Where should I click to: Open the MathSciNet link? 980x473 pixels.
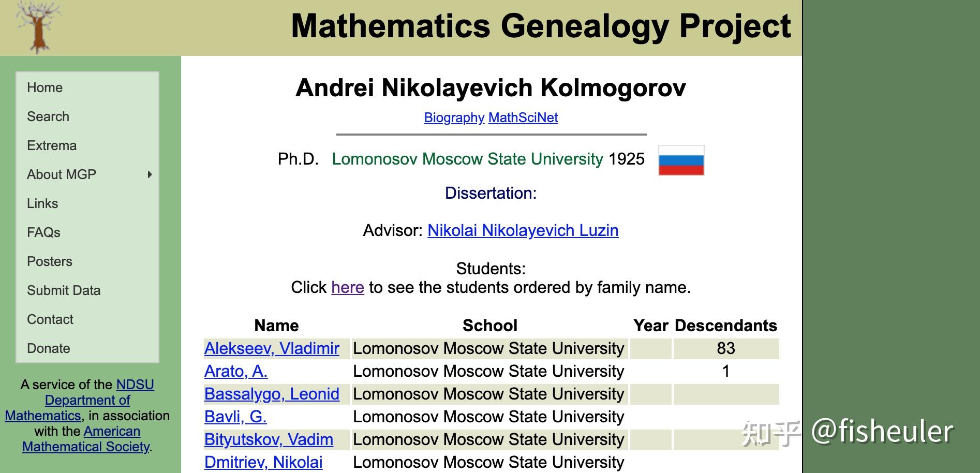pyautogui.click(x=523, y=118)
